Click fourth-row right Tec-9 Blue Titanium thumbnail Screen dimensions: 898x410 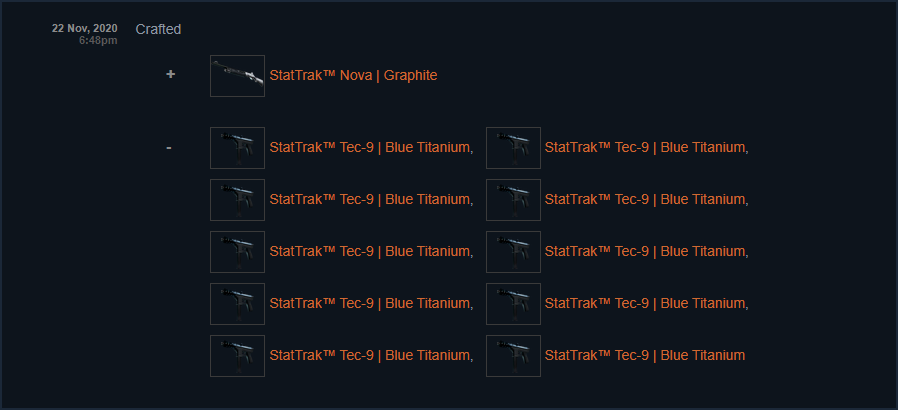pyautogui.click(x=513, y=304)
